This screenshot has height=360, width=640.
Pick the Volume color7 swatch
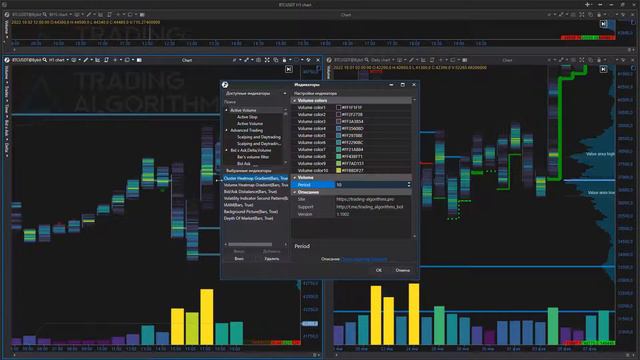[x=338, y=150]
